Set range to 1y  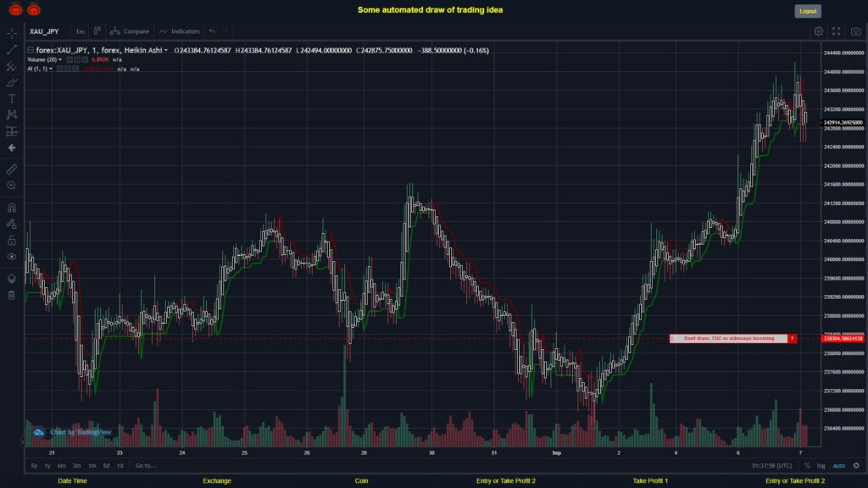(47, 466)
